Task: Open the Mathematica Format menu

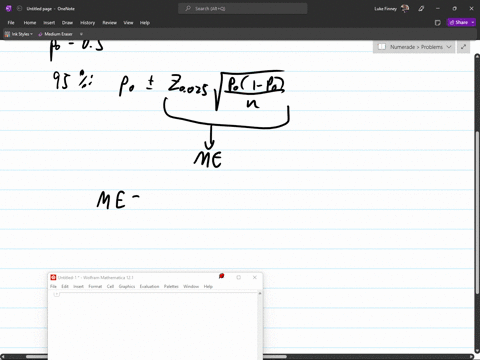Action: point(95,286)
